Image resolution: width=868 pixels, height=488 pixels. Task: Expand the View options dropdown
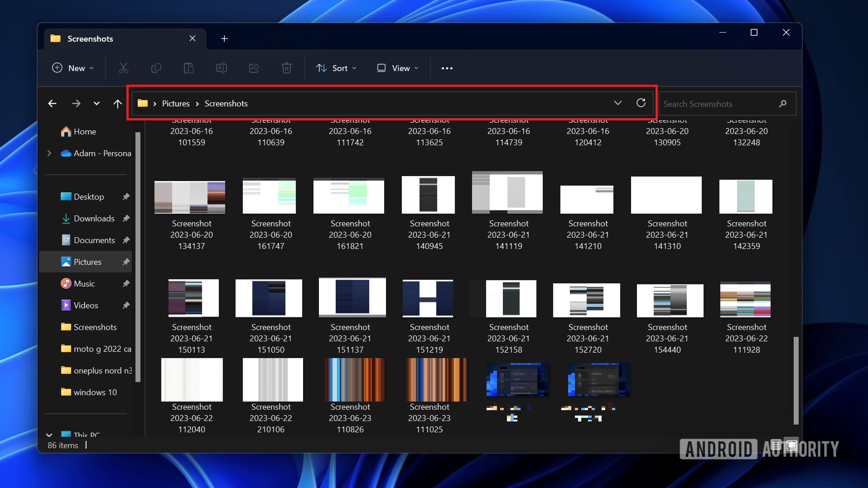point(398,68)
